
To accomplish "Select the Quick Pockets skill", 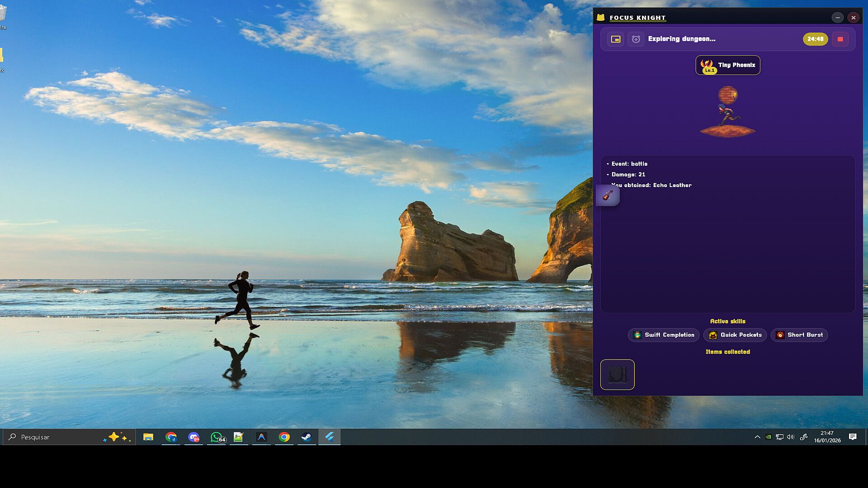I will 735,335.
